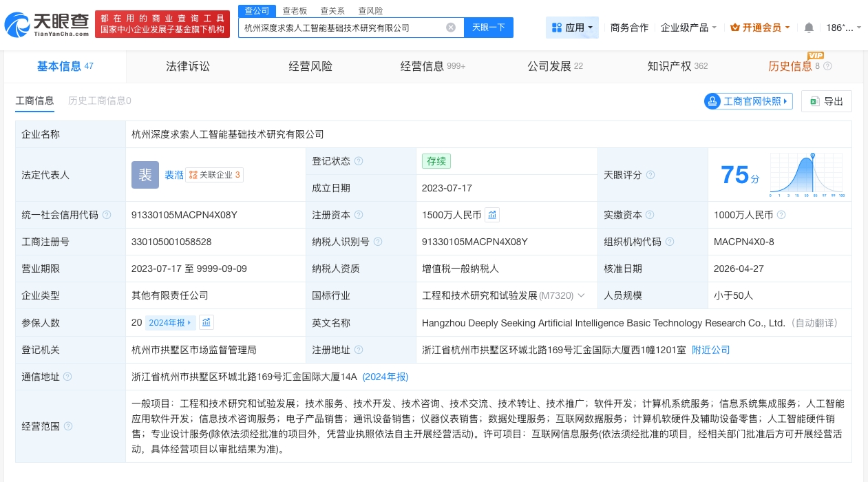Clear the company search field
Image resolution: width=868 pixels, height=482 pixels.
coord(451,28)
